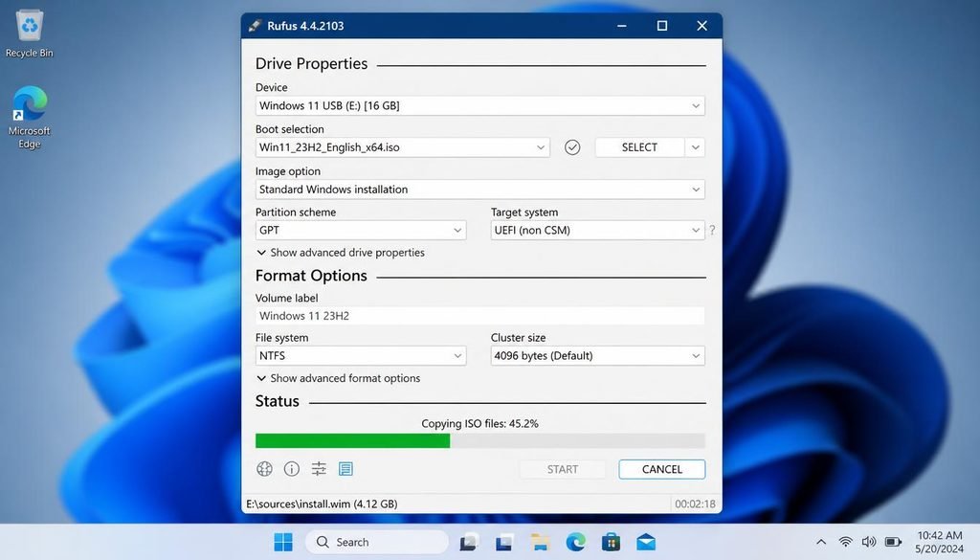
Task: Open Microsoft Store from the taskbar
Action: [611, 542]
